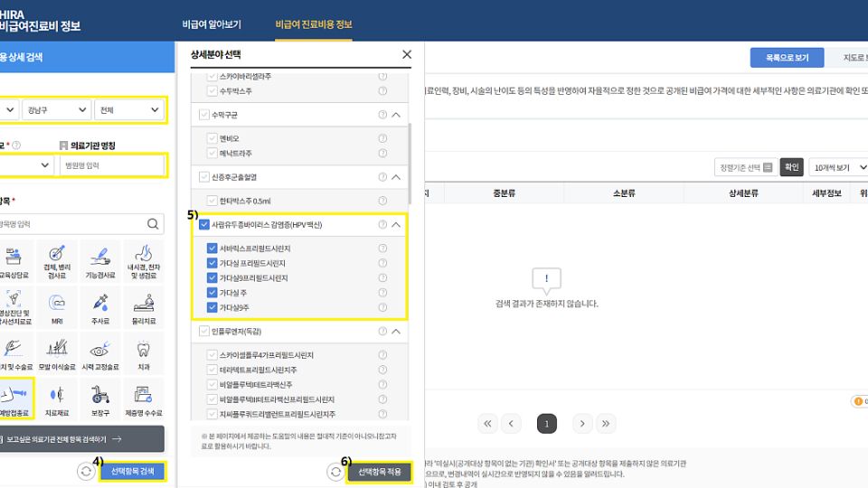Toggle the 가다실9주 checkbox
The height and width of the screenshot is (488, 868).
(x=212, y=307)
